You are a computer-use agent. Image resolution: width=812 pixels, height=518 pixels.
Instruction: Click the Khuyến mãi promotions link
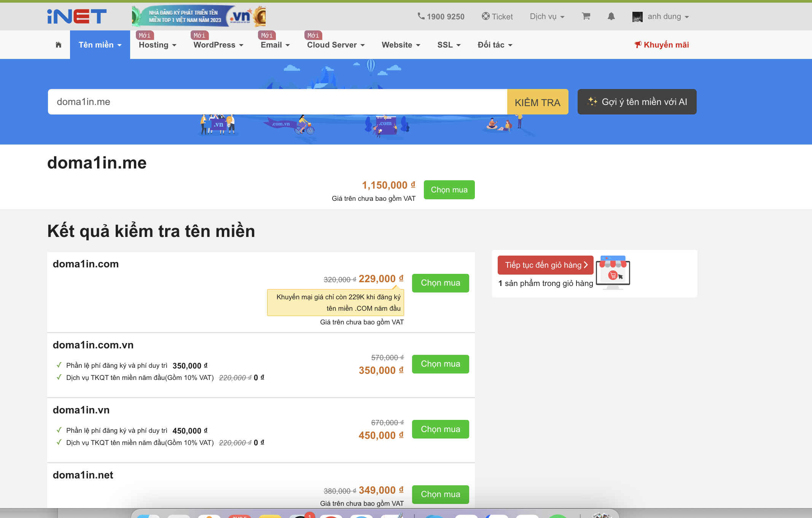click(x=662, y=45)
